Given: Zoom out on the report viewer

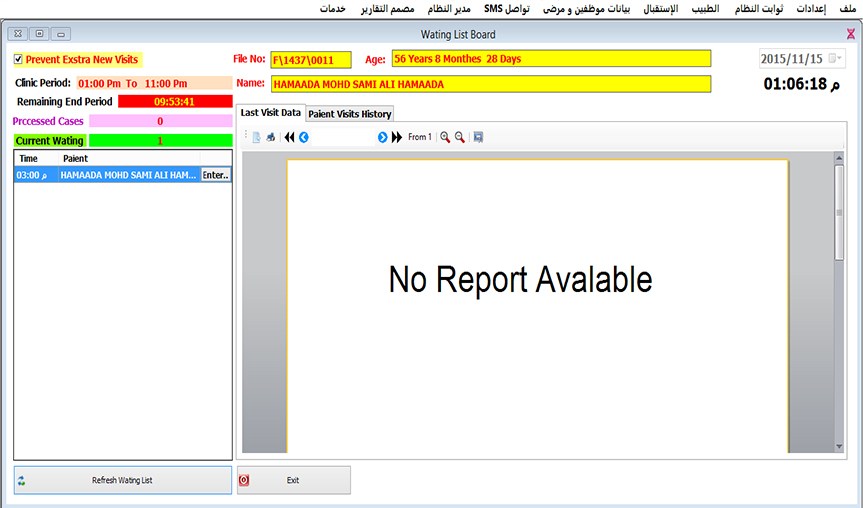Looking at the screenshot, I should [460, 137].
